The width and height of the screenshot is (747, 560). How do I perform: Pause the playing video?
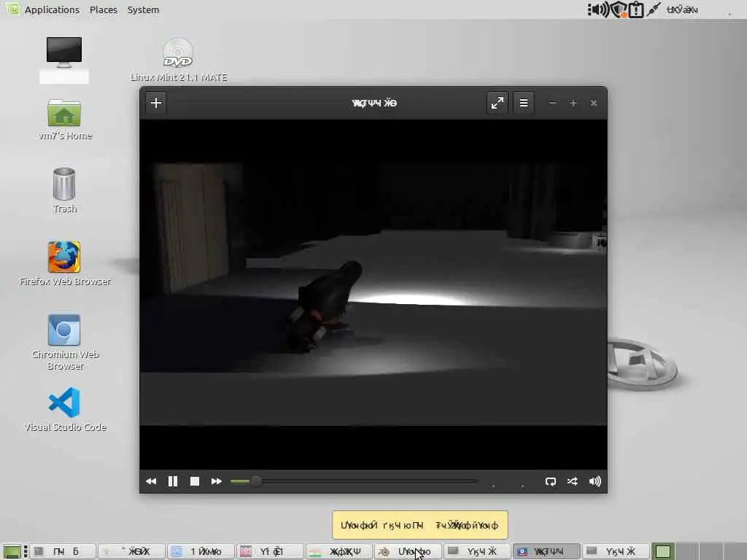tap(173, 481)
